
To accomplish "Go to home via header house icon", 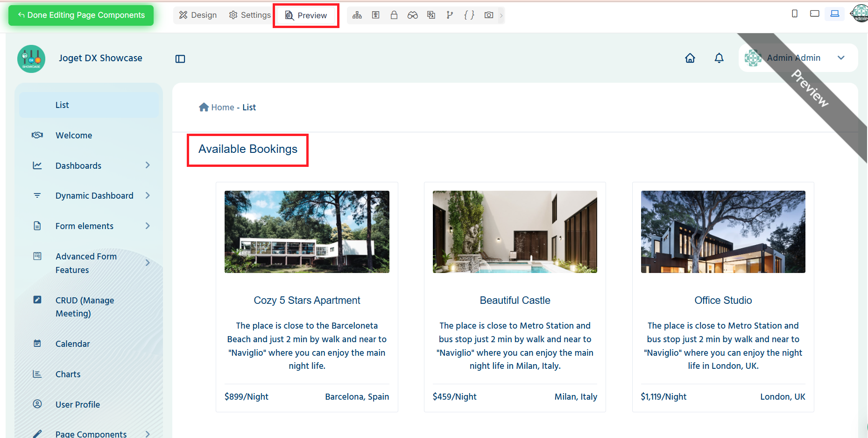I will [690, 58].
